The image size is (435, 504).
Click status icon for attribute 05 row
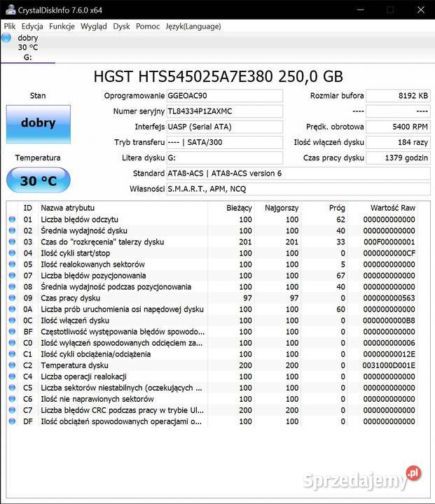(x=12, y=264)
